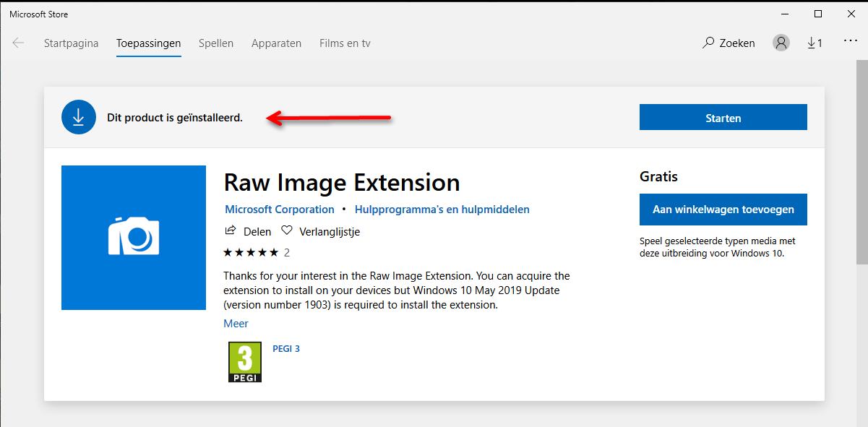This screenshot has height=427, width=868.
Task: Expand description with the Meer link
Action: pyautogui.click(x=236, y=324)
